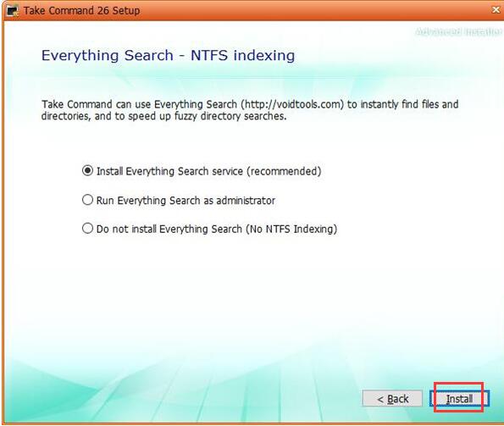
Task: Click the http://voidtools.com address in the description
Action: click(x=292, y=104)
